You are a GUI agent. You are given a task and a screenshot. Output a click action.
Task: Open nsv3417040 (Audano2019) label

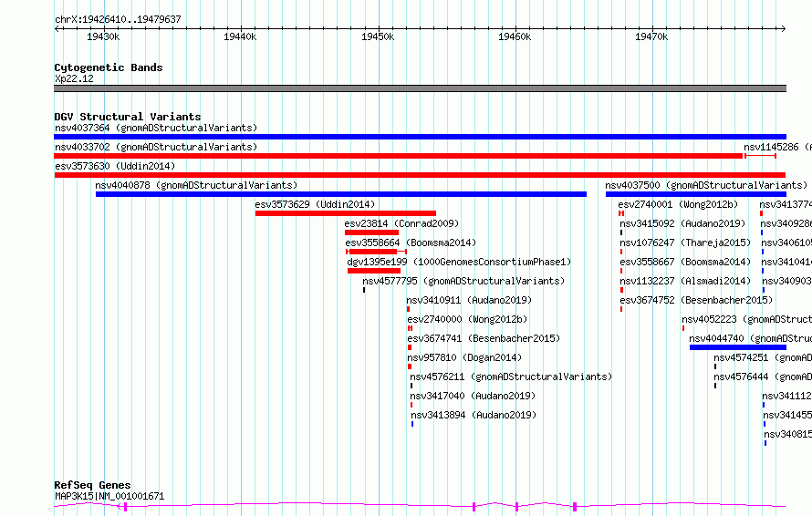[x=473, y=396]
